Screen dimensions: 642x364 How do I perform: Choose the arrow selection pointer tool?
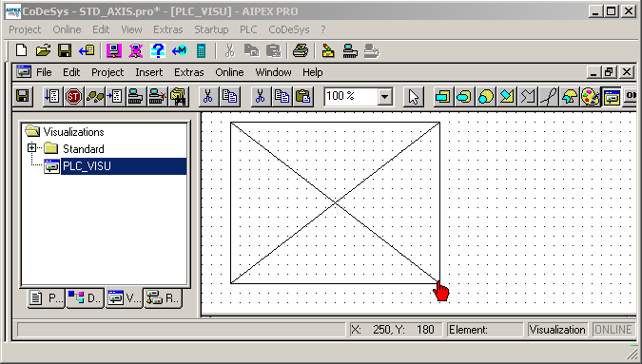click(413, 97)
